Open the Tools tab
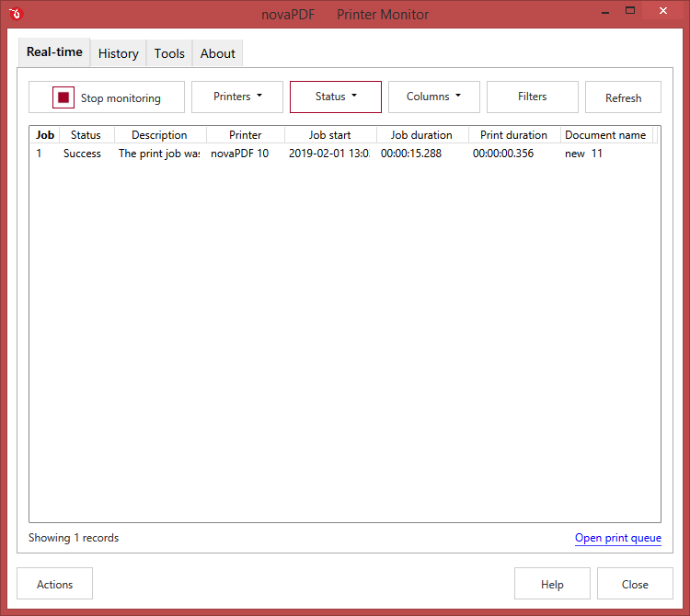Screen dimensions: 690x616 point(169,53)
